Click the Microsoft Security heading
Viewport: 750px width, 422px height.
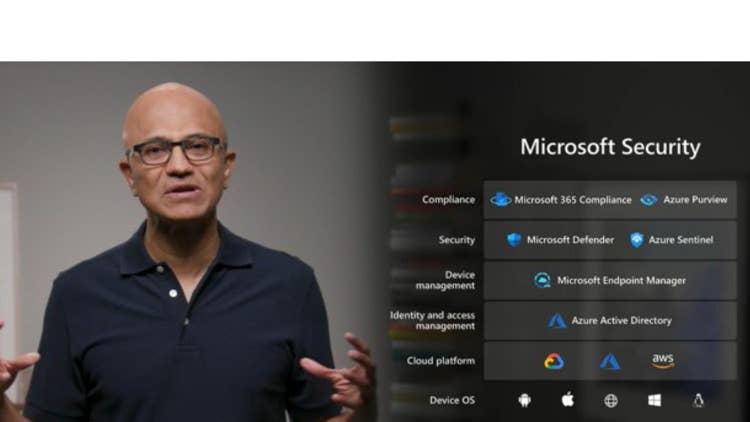tap(610, 147)
